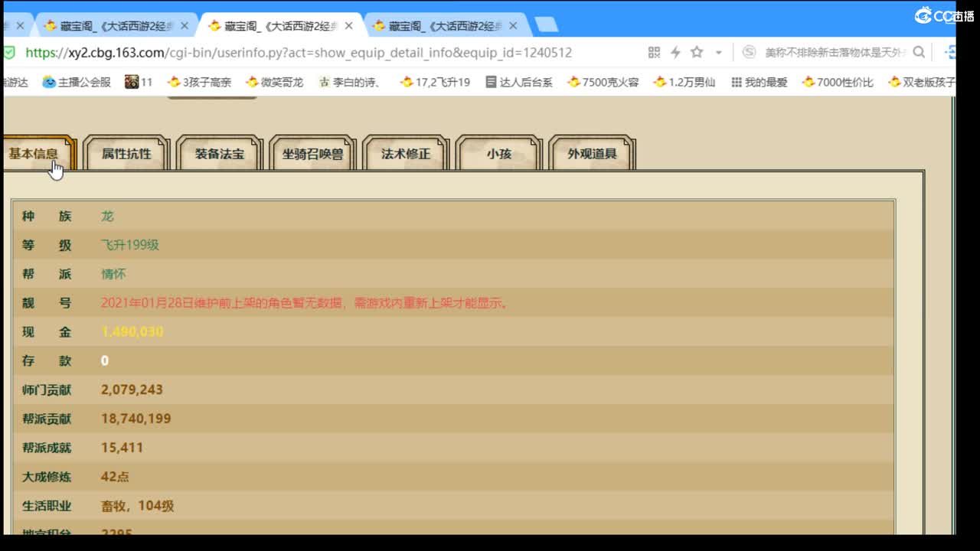The width and height of the screenshot is (980, 551).
Task: Open a new browser tab
Action: coord(546,25)
